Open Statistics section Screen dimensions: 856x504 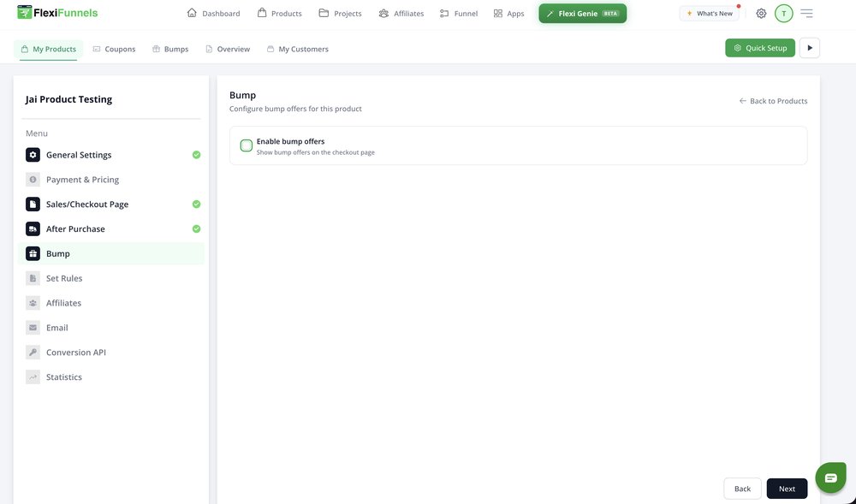pos(111,377)
